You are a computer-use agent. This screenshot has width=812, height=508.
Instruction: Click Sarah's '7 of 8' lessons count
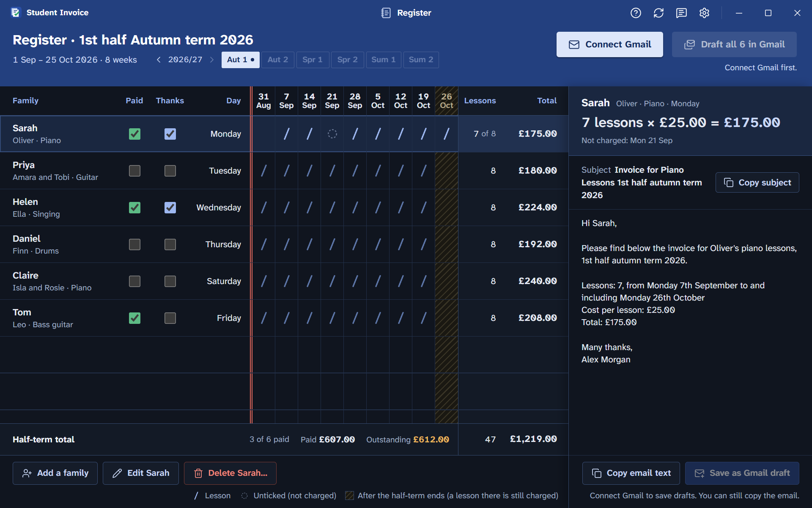(485, 134)
